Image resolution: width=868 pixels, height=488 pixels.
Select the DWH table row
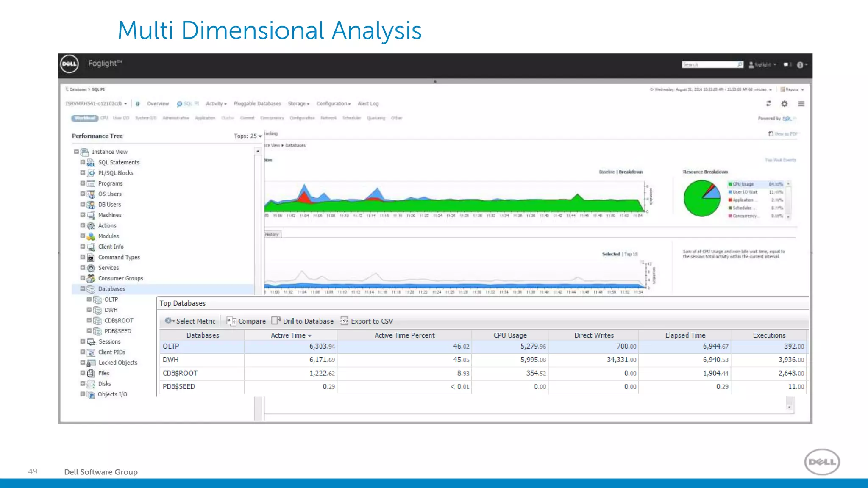483,360
